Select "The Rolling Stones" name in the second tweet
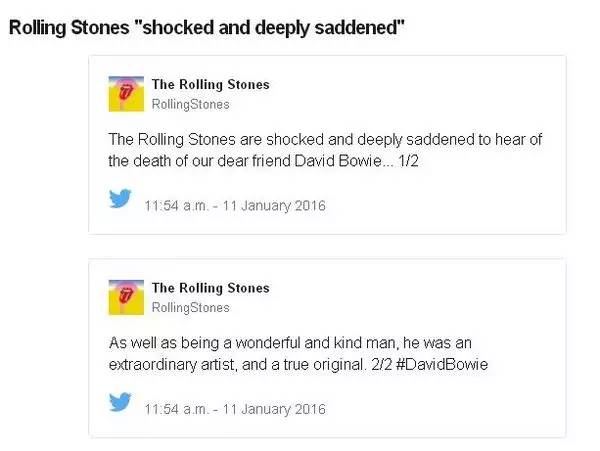 (210, 288)
